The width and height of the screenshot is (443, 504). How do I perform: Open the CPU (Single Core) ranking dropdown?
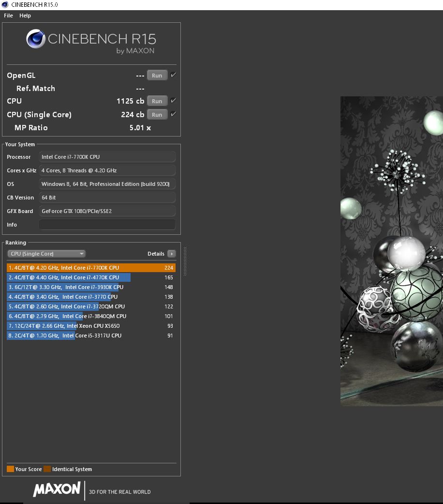(46, 254)
